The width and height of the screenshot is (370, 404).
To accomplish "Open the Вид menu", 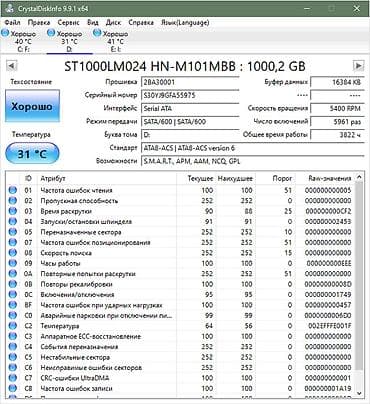I will coord(93,23).
